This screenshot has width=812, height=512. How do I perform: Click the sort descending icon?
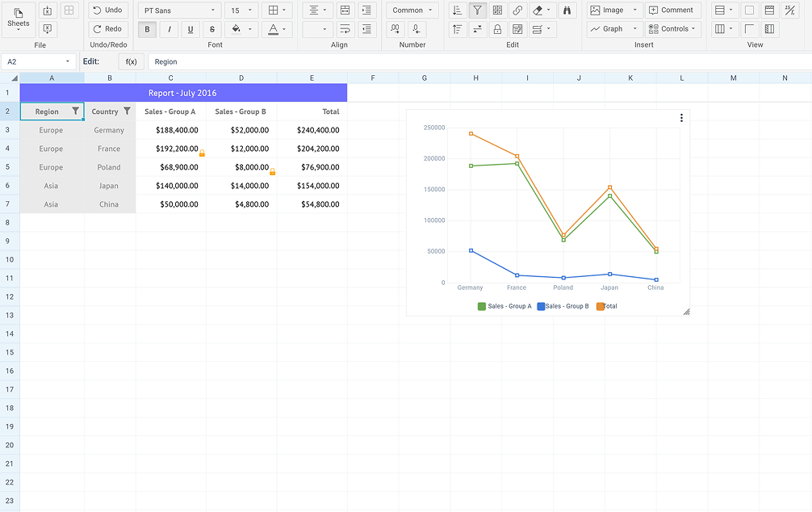(x=458, y=30)
